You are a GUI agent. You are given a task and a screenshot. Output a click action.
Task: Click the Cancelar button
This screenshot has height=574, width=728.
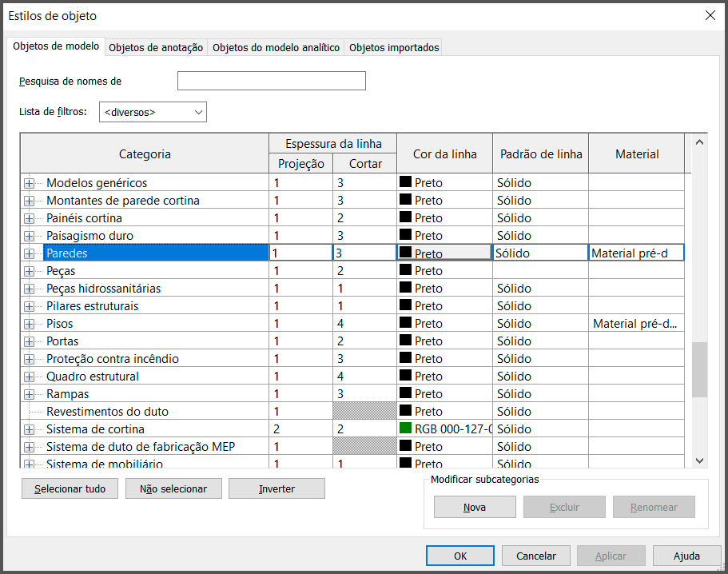coord(535,556)
